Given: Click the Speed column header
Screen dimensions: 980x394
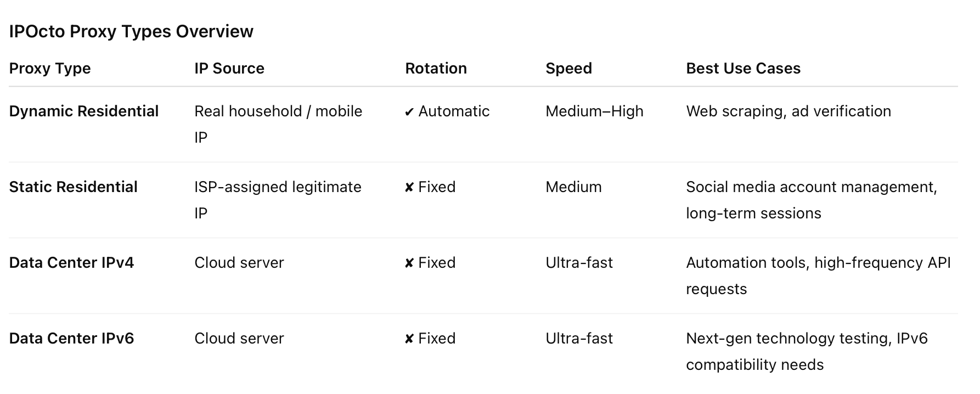Looking at the screenshot, I should point(568,69).
